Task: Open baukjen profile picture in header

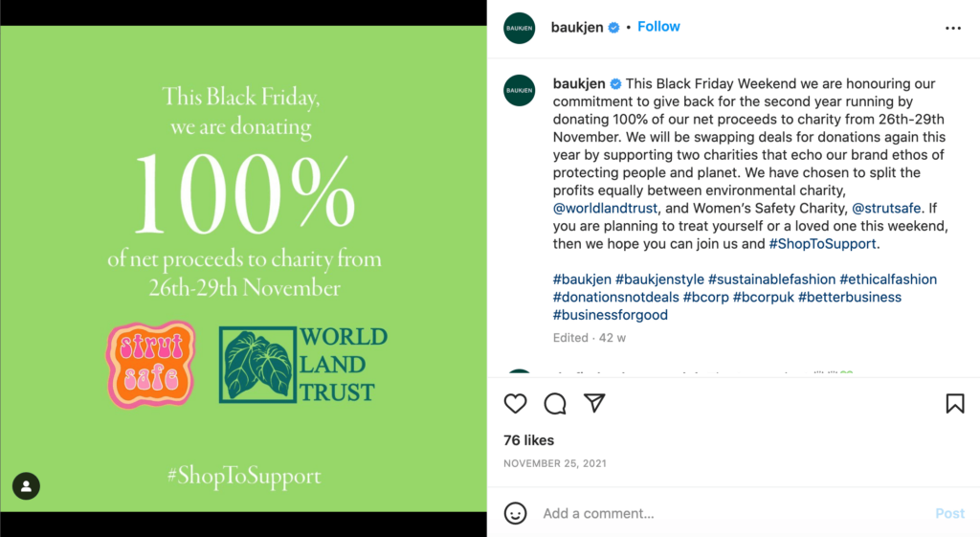Action: pyautogui.click(x=520, y=28)
